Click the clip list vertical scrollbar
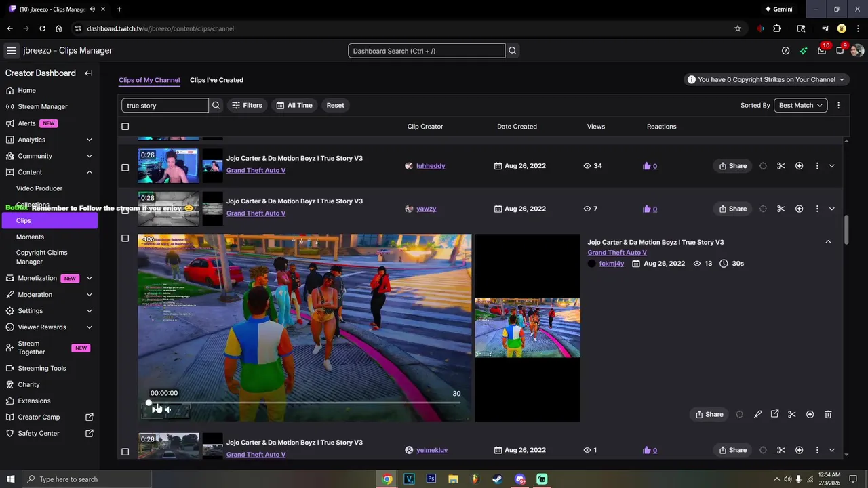This screenshot has height=488, width=868. pyautogui.click(x=846, y=230)
